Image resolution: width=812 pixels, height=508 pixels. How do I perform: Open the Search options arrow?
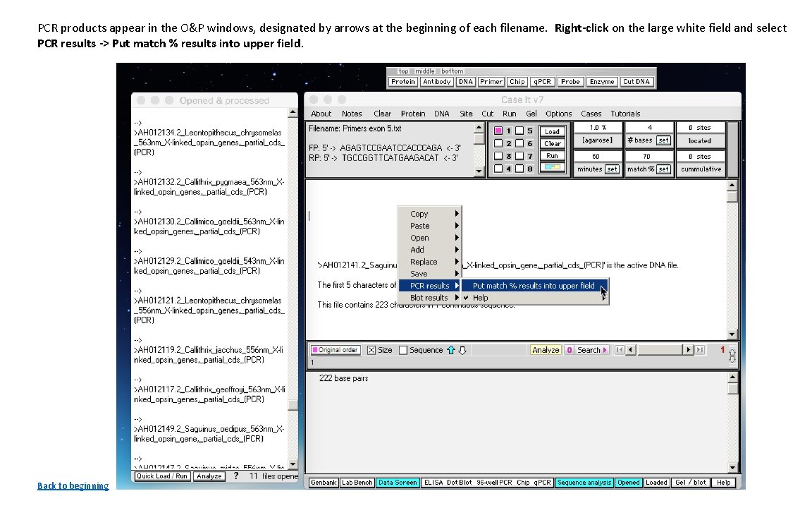[x=603, y=350]
